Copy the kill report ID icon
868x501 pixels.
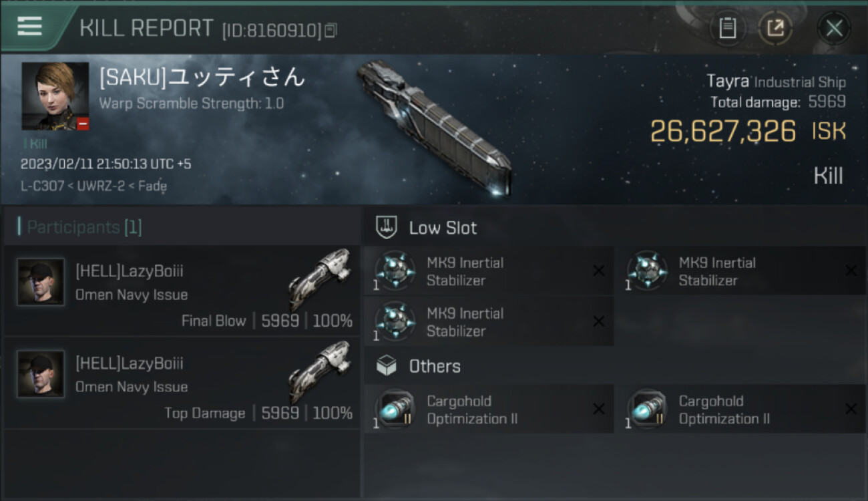(x=331, y=30)
